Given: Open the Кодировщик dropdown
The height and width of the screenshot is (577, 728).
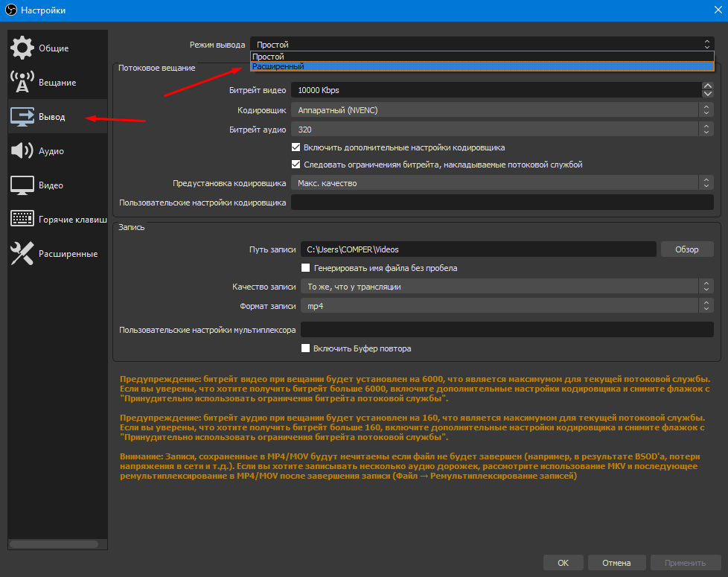Looking at the screenshot, I should click(502, 110).
